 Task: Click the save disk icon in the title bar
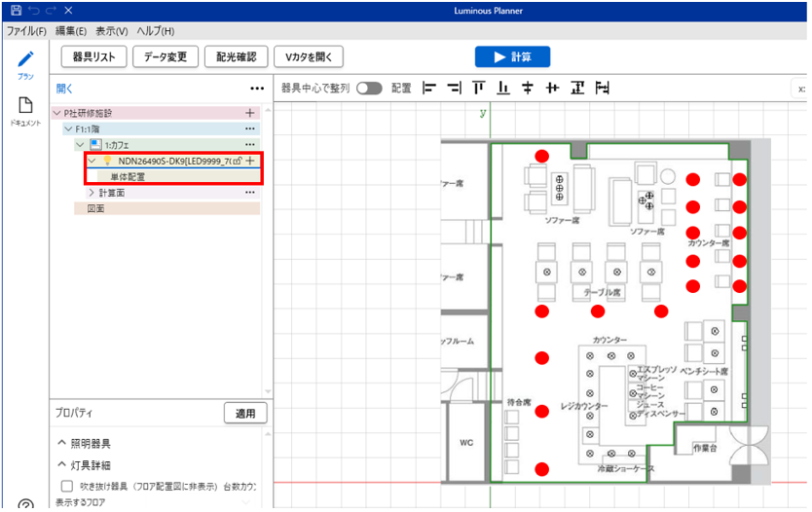[x=16, y=9]
